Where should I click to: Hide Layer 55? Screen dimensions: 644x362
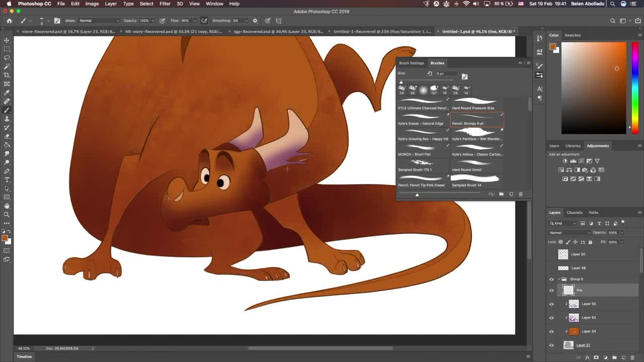[x=551, y=304]
